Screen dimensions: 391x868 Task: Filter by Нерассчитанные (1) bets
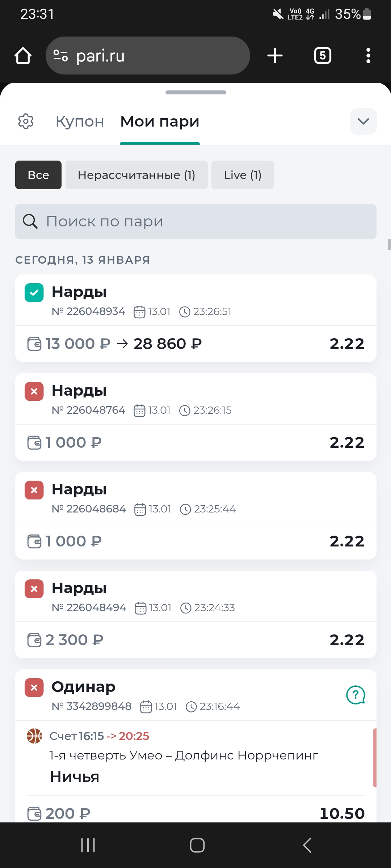136,175
